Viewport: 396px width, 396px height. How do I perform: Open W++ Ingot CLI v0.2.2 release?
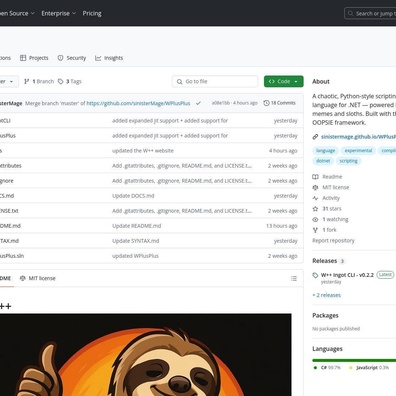(347, 275)
